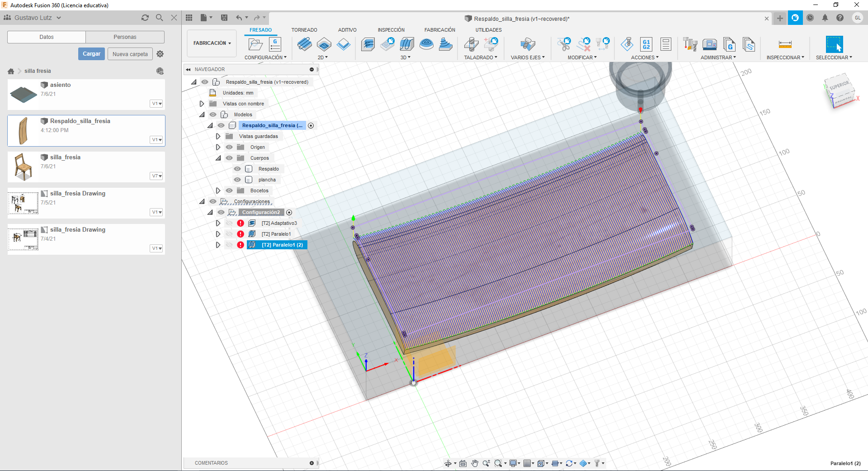The height and width of the screenshot is (471, 868).
Task: Toggle visibility of Modelos node
Action: tap(213, 114)
